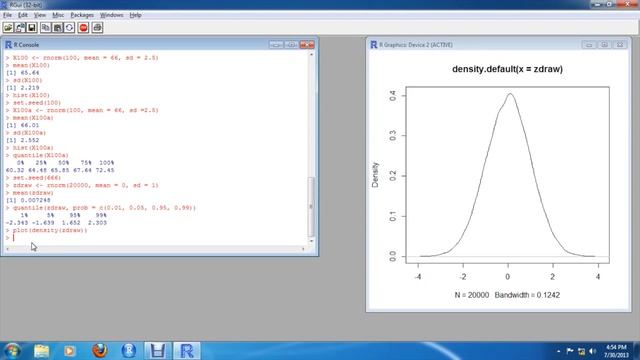The width and height of the screenshot is (640, 360).
Task: Maximize the R Graphics Device 2 window
Action: [604, 44]
